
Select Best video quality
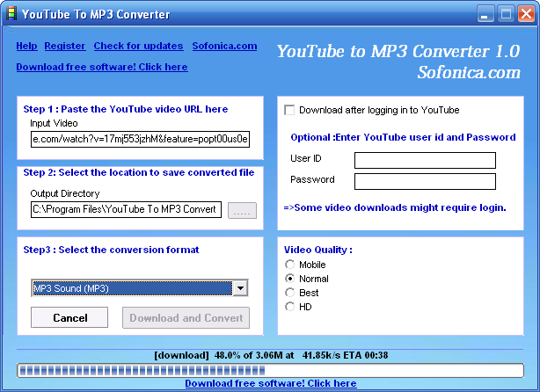tap(290, 293)
